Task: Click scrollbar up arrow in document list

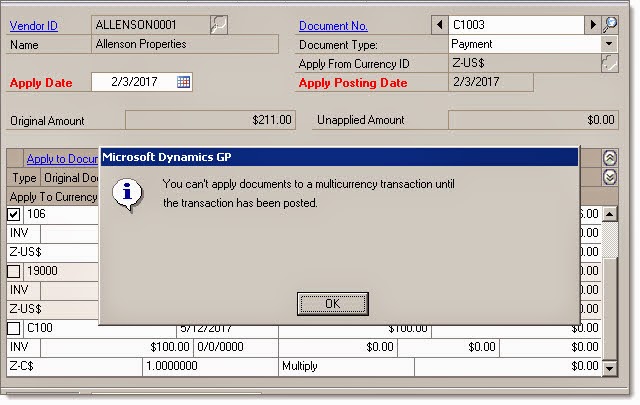Action: pyautogui.click(x=610, y=214)
